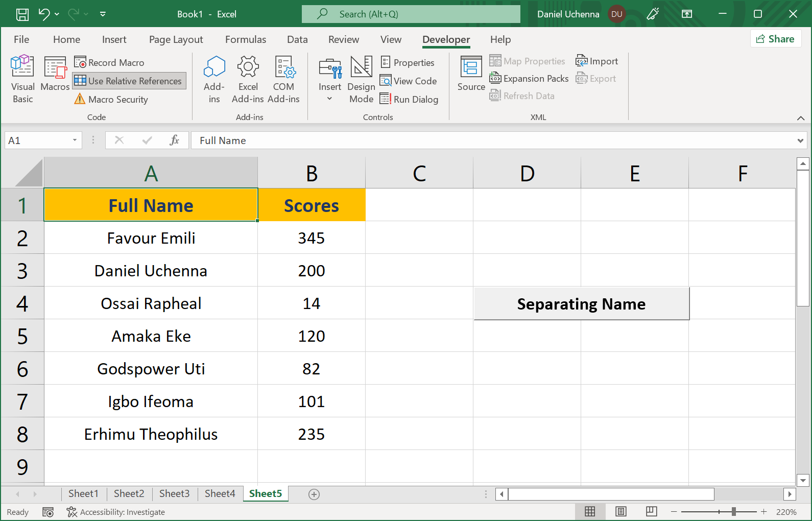Viewport: 812px width, 521px height.
Task: Open the XML Source pane
Action: pyautogui.click(x=471, y=75)
